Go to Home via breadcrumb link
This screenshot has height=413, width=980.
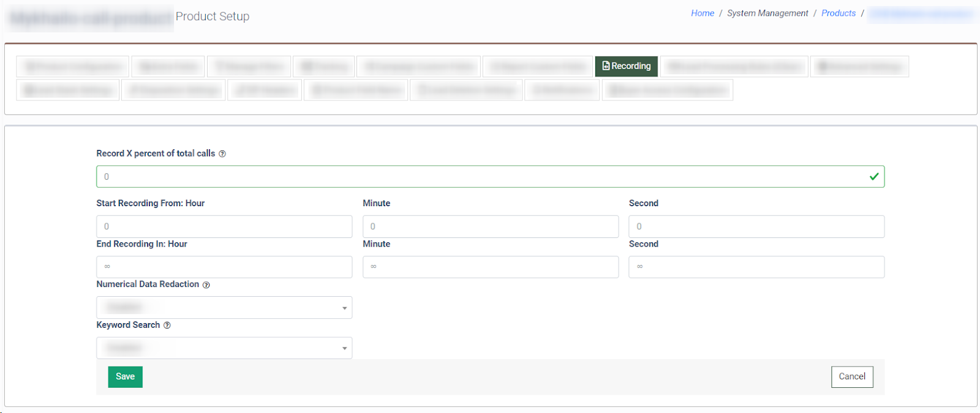tap(702, 13)
